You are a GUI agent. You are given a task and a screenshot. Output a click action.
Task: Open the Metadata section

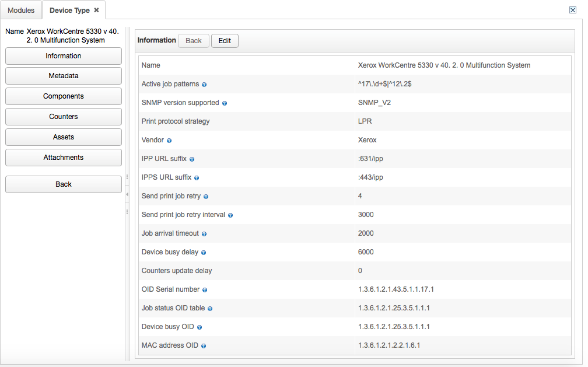click(64, 76)
